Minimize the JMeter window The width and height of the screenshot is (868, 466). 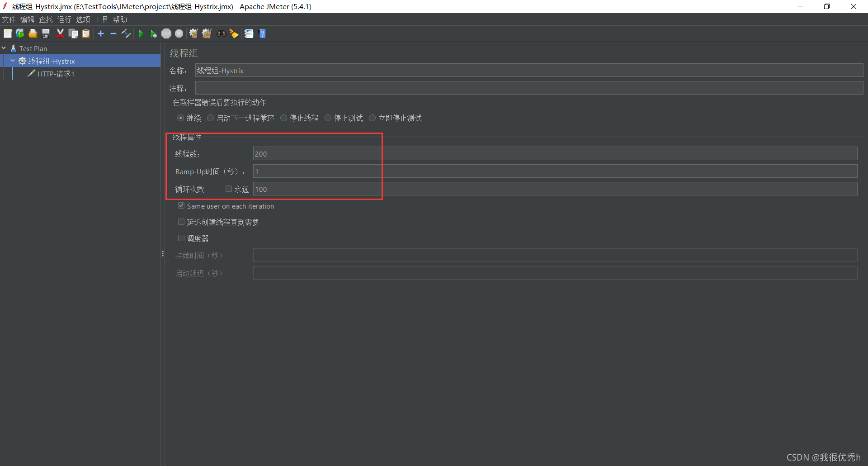click(801, 6)
